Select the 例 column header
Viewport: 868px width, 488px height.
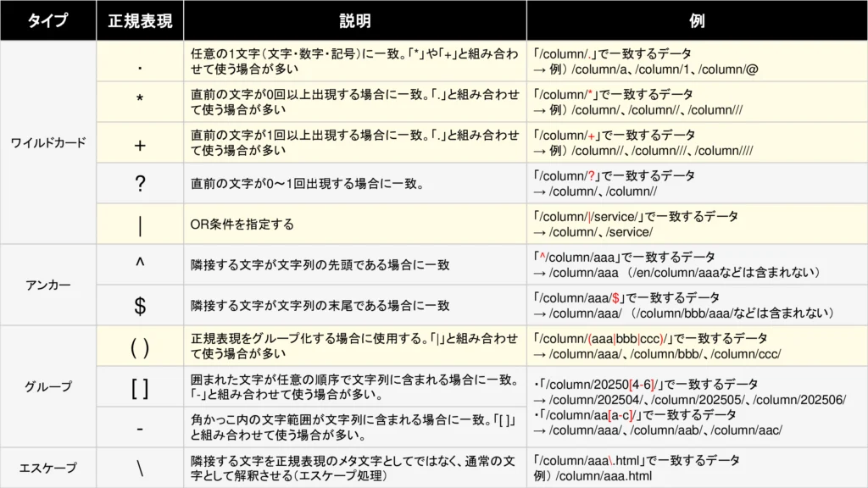(x=697, y=20)
